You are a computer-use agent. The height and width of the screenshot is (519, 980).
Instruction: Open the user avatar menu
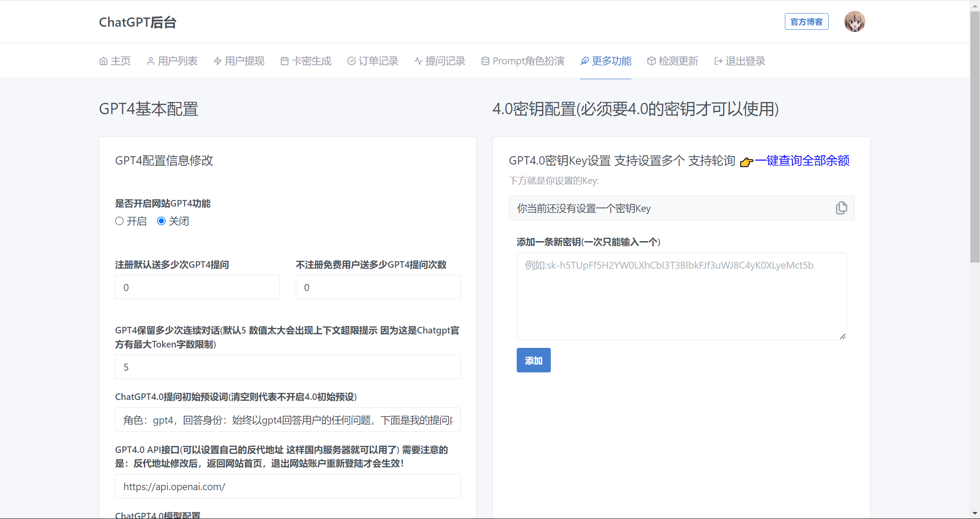(854, 21)
